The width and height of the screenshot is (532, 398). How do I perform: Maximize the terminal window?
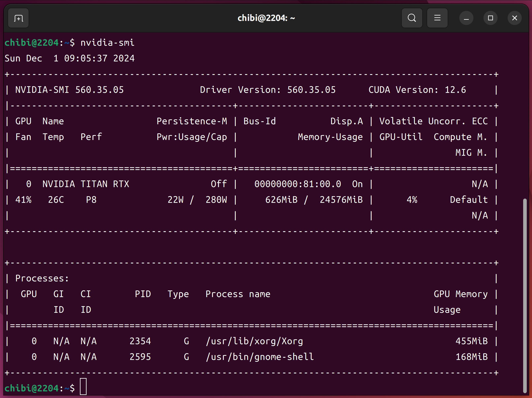[x=490, y=18]
